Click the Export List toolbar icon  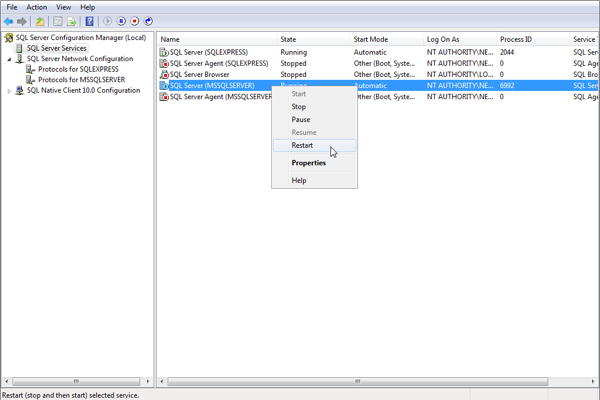coord(72,21)
